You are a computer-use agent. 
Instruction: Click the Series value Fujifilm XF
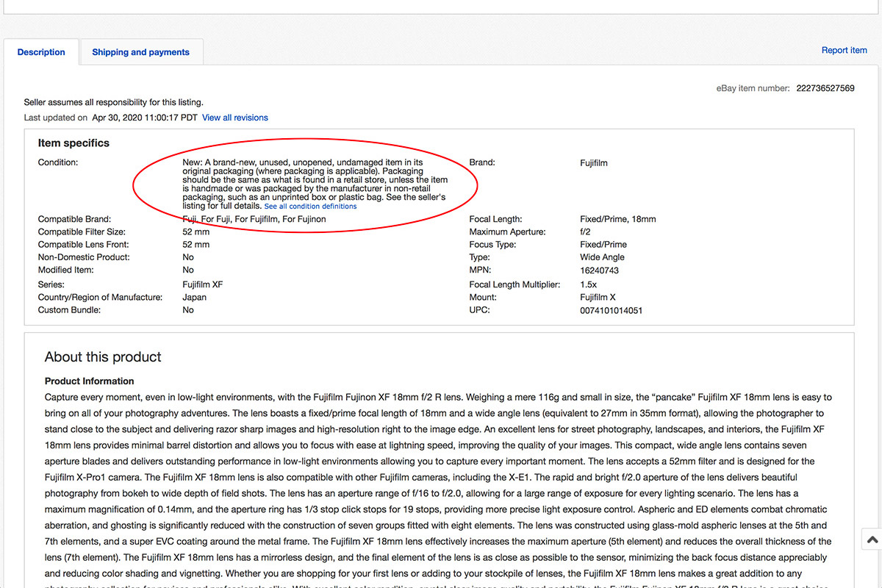click(202, 284)
